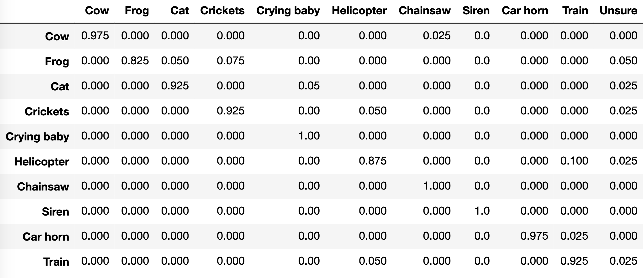The height and width of the screenshot is (278, 644).
Task: Select the 0.05 cell in Cat row
Action: pyautogui.click(x=309, y=86)
